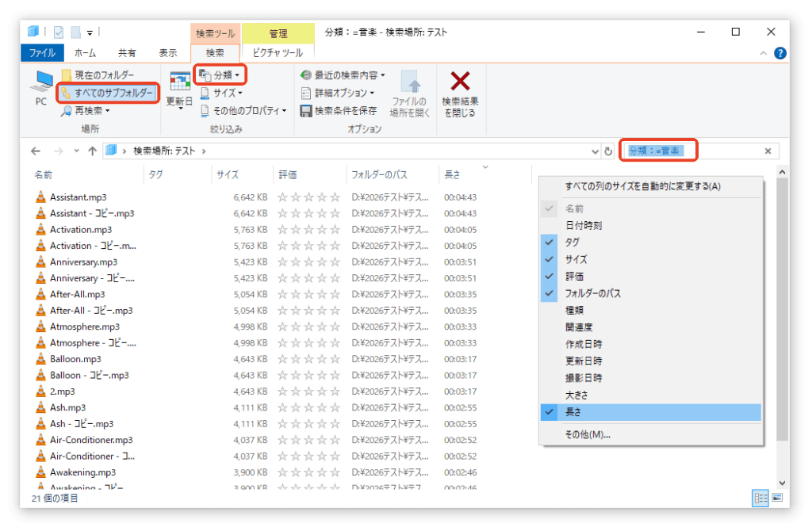Image resolution: width=812 pixels, height=531 pixels.
Task: Click the date modified calendar icon
Action: [180, 81]
